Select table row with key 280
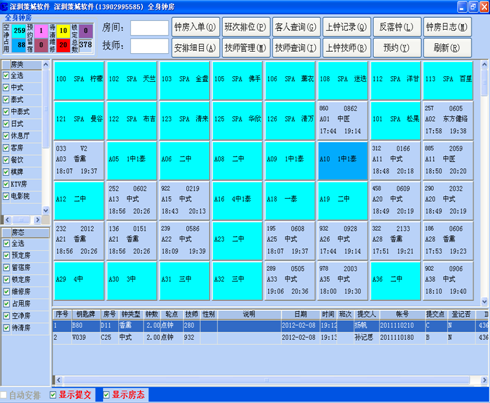490x403 pixels. click(270, 326)
